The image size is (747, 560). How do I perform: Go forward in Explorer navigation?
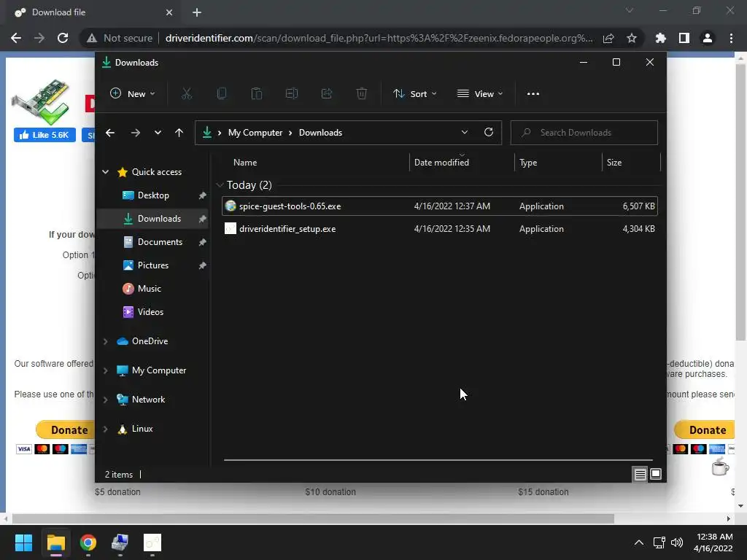click(x=135, y=133)
